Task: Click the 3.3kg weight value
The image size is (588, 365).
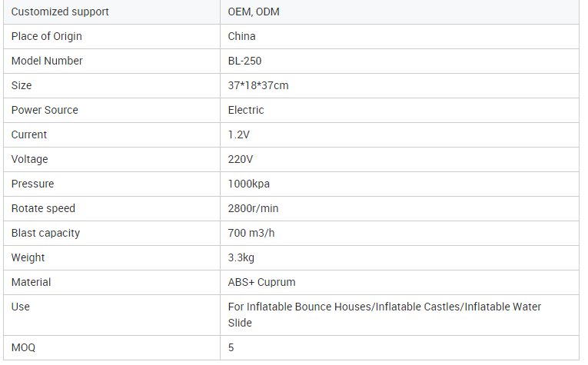Action: pos(241,257)
